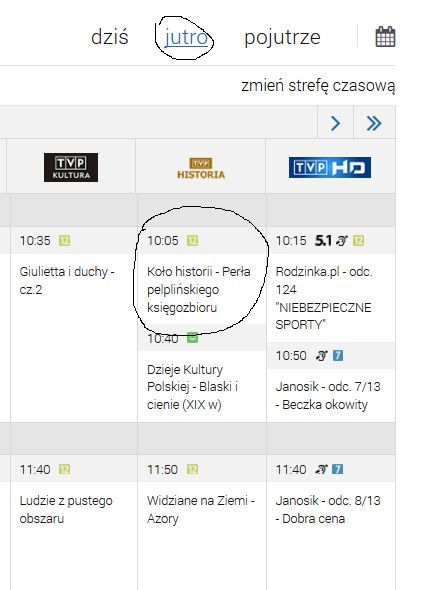Select the "jutro" day tab
428x590 pixels.
tap(186, 37)
